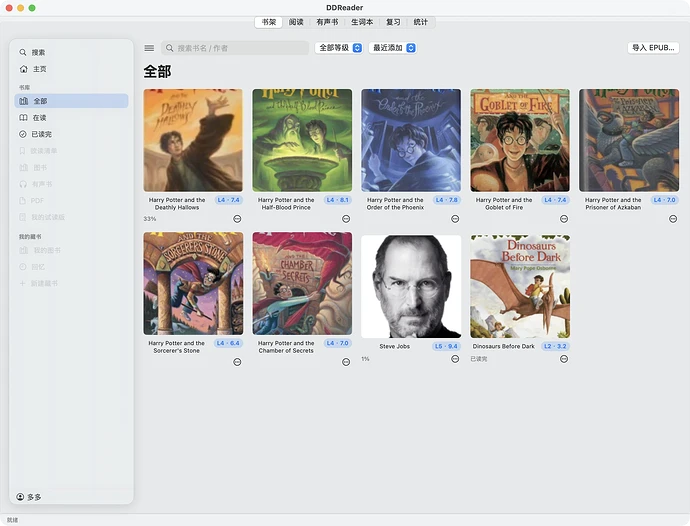Click more options icon under Deathly Hallows
The width and height of the screenshot is (690, 526).
click(x=237, y=219)
